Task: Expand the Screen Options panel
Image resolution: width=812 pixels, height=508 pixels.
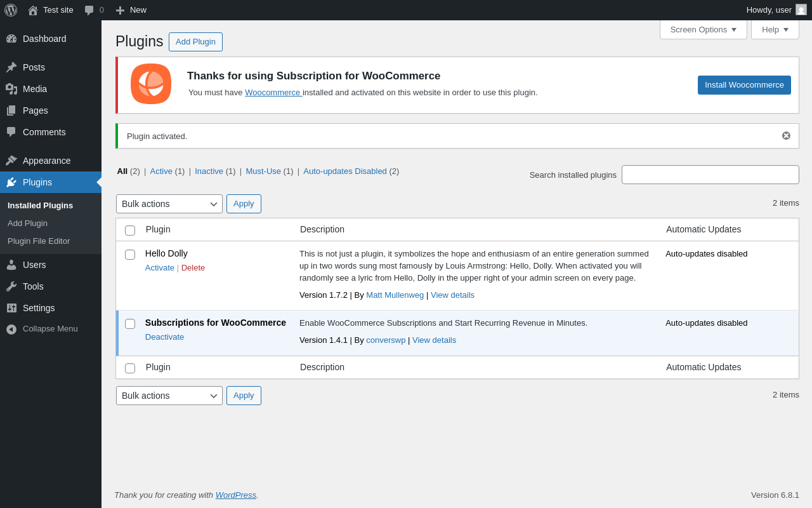Action: tap(703, 29)
